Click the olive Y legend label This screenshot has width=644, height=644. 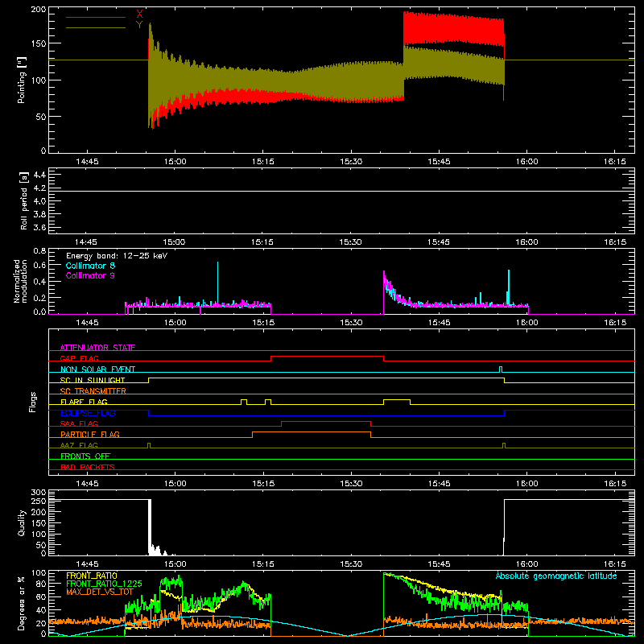[139, 25]
